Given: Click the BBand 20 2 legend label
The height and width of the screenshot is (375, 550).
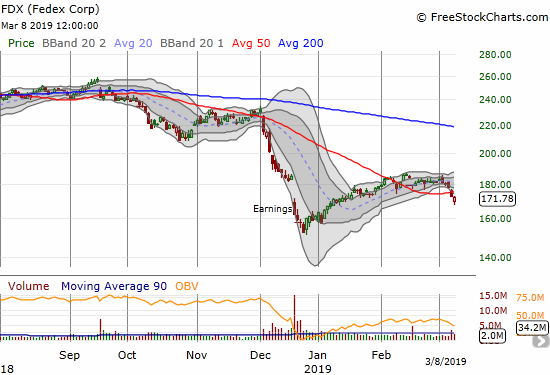Looking at the screenshot, I should [74, 43].
